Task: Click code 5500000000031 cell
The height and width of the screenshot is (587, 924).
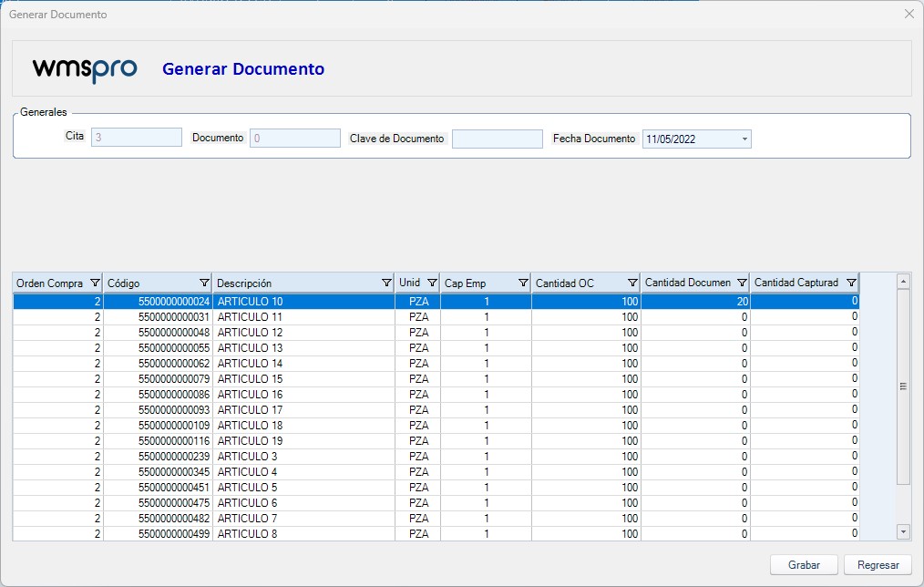Action: (158, 317)
